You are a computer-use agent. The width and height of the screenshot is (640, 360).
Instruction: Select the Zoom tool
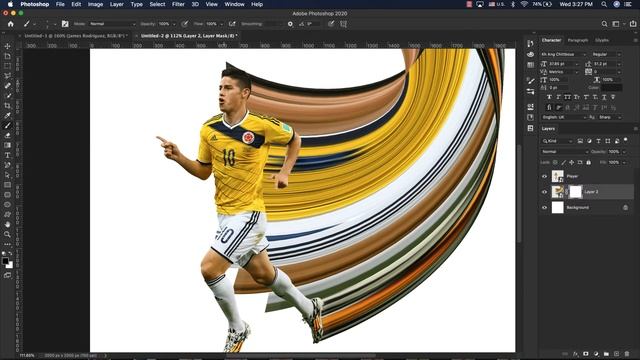(7, 234)
